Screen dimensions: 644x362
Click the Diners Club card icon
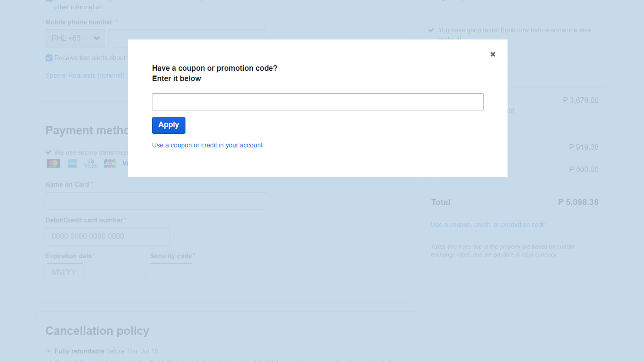[x=91, y=163]
